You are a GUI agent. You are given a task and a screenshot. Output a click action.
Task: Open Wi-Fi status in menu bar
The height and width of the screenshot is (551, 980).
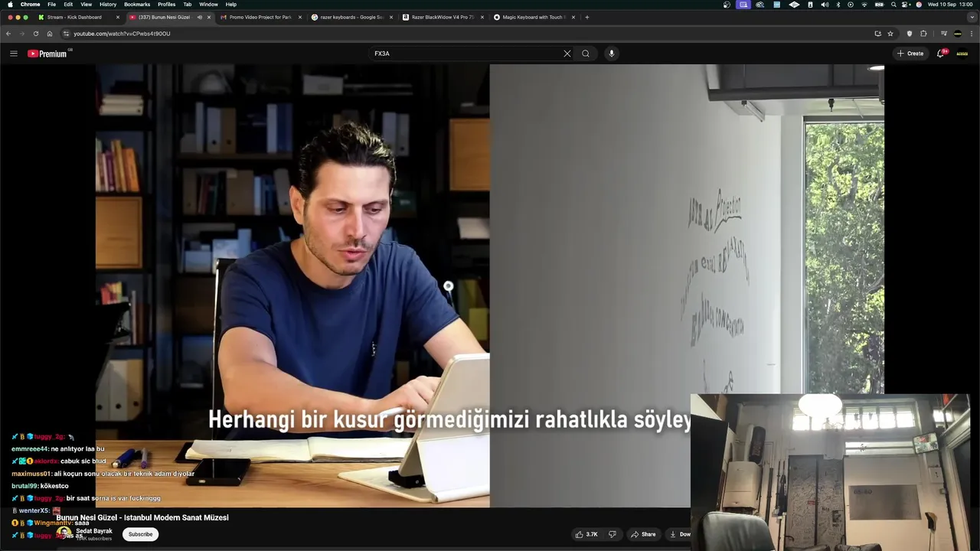[864, 5]
